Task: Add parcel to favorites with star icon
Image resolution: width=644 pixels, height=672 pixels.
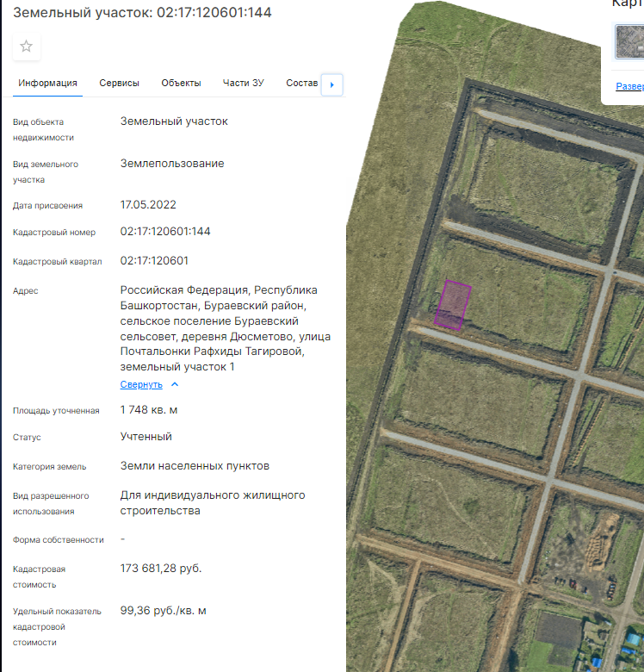Action: (x=26, y=47)
